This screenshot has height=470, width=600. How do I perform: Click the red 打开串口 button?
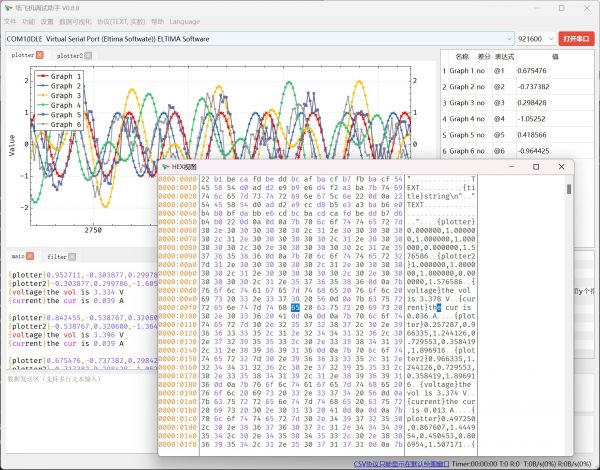pyautogui.click(x=576, y=39)
